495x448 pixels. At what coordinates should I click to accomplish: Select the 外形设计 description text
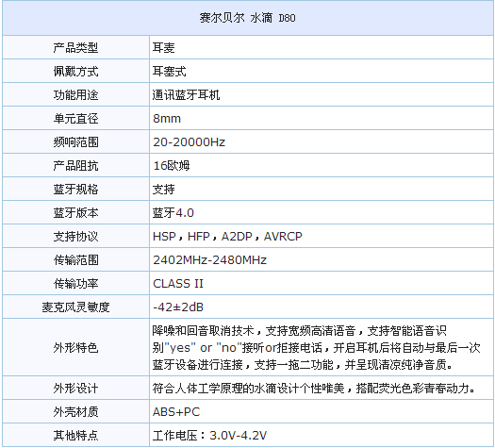coord(314,388)
